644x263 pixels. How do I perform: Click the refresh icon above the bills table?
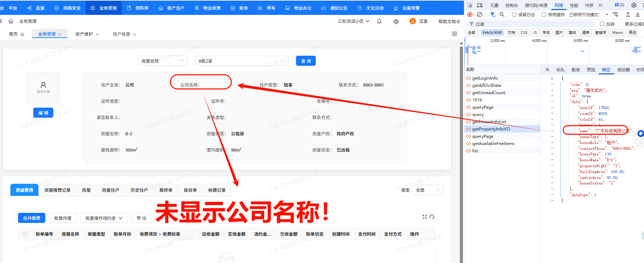pyautogui.click(x=432, y=217)
